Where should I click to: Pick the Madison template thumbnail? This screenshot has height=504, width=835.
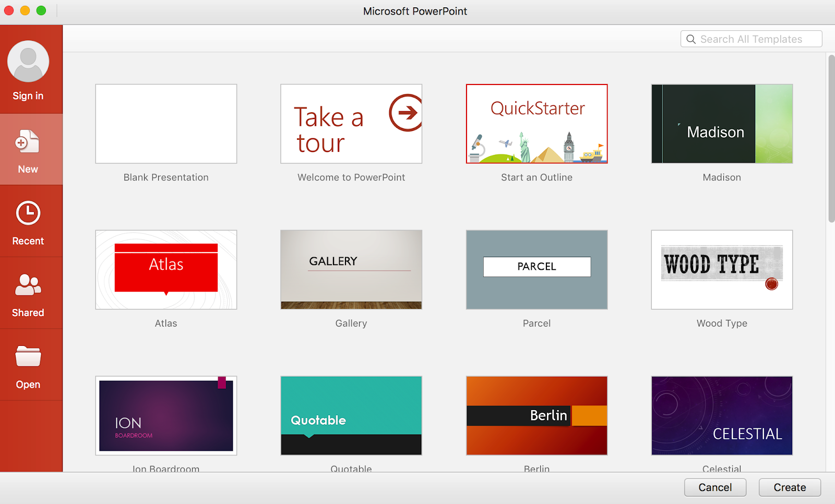coord(722,124)
